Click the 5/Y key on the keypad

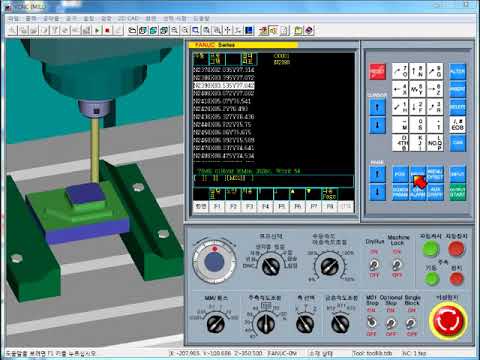pyautogui.click(x=417, y=89)
